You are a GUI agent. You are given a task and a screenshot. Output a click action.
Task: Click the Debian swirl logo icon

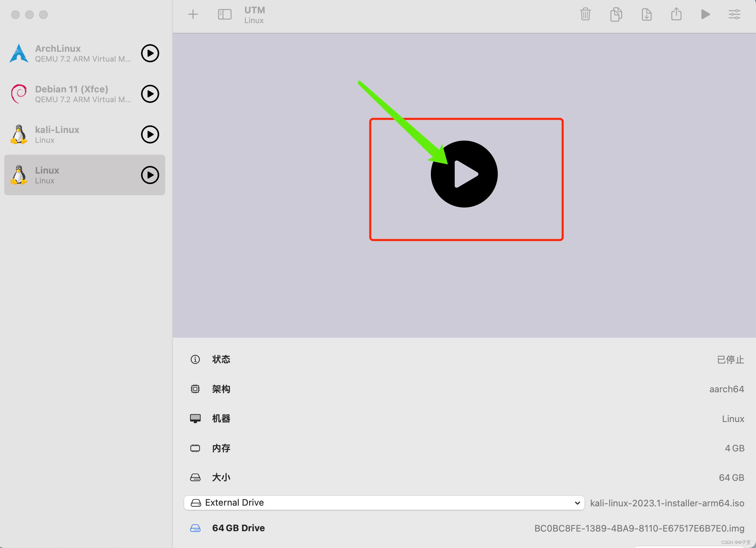point(19,94)
